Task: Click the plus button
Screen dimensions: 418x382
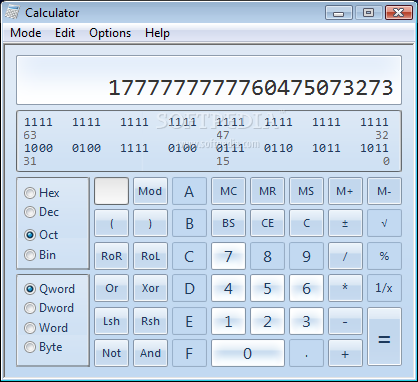Action: tap(345, 353)
